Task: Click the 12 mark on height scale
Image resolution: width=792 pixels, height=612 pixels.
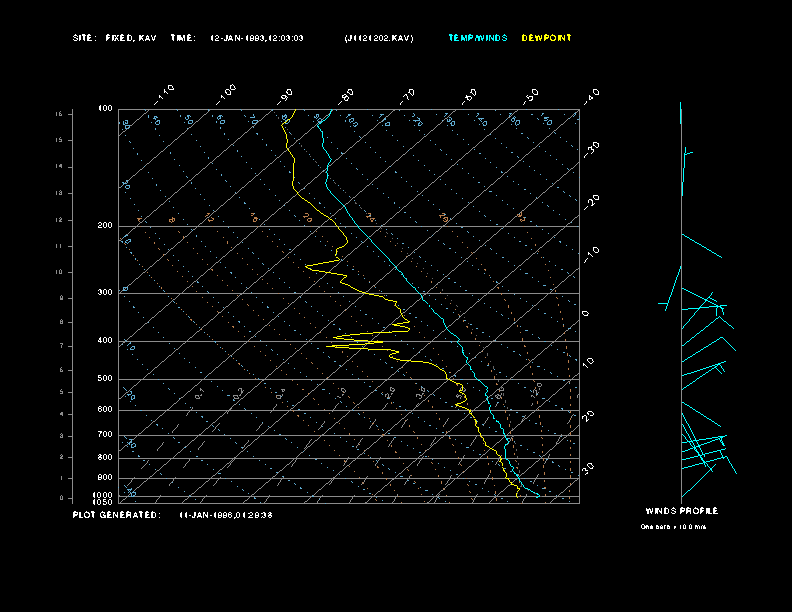Action: point(60,220)
